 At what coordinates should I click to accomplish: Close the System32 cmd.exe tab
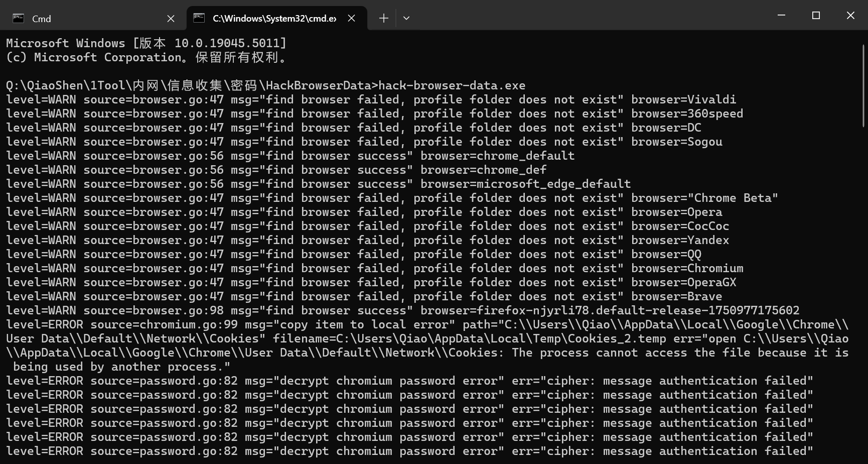click(352, 18)
